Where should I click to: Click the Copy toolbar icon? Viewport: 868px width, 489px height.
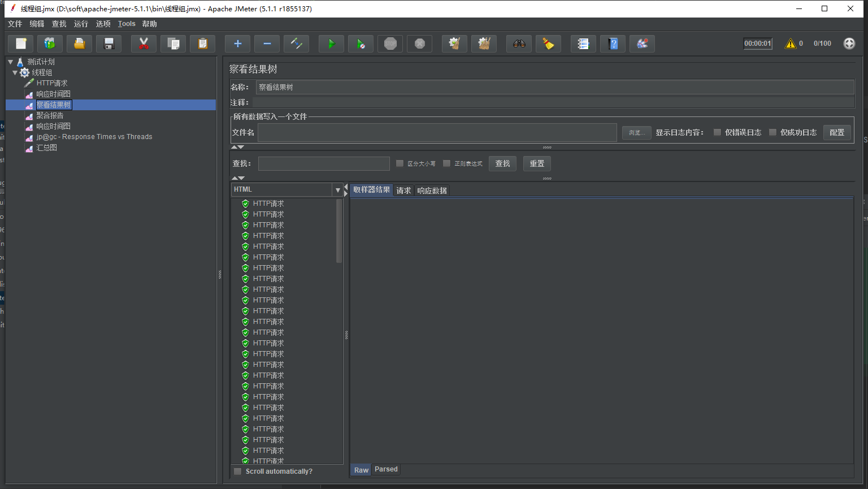173,44
